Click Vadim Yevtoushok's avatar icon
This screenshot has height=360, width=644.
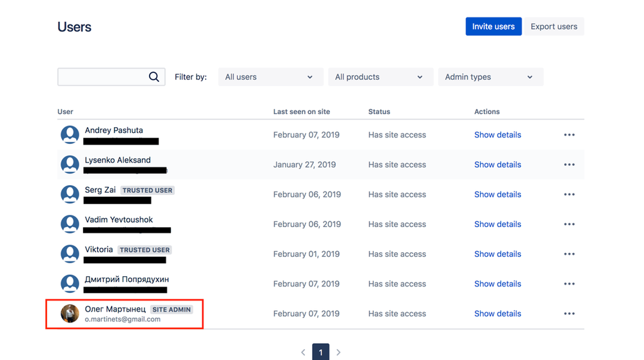click(70, 224)
